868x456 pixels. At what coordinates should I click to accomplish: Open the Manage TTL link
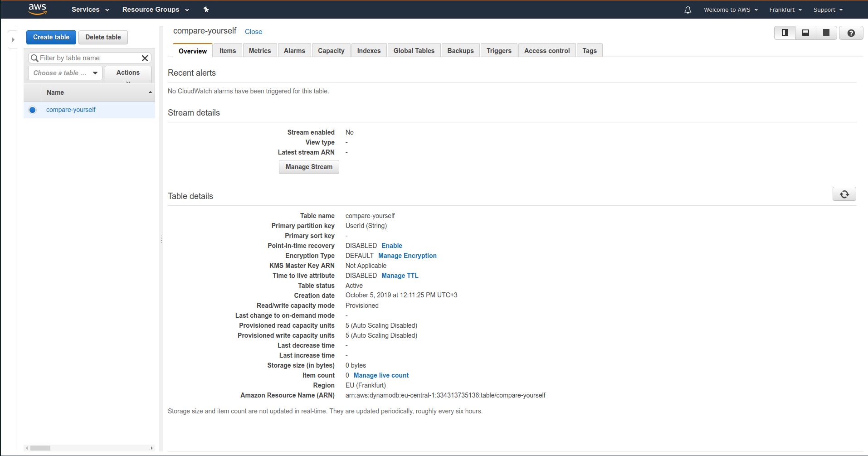[400, 276]
